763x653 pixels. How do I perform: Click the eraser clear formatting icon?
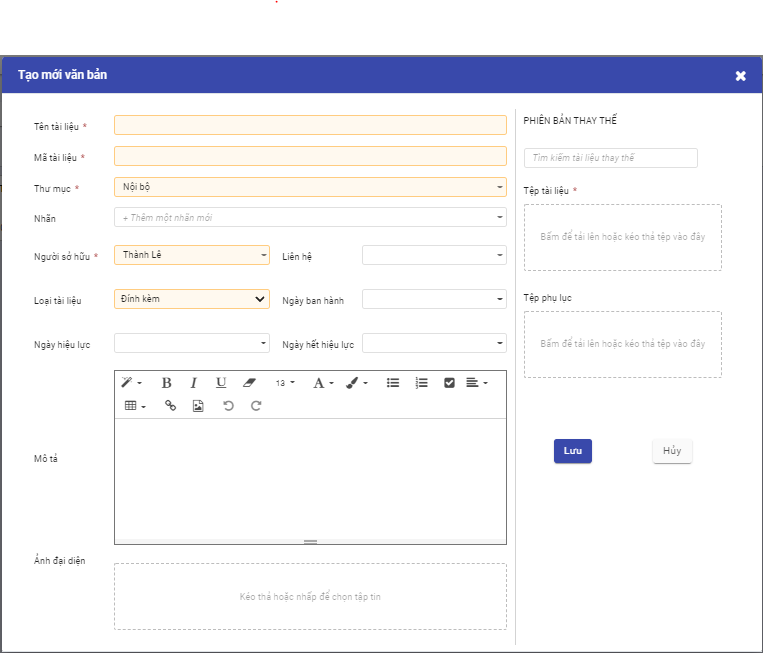click(x=250, y=383)
